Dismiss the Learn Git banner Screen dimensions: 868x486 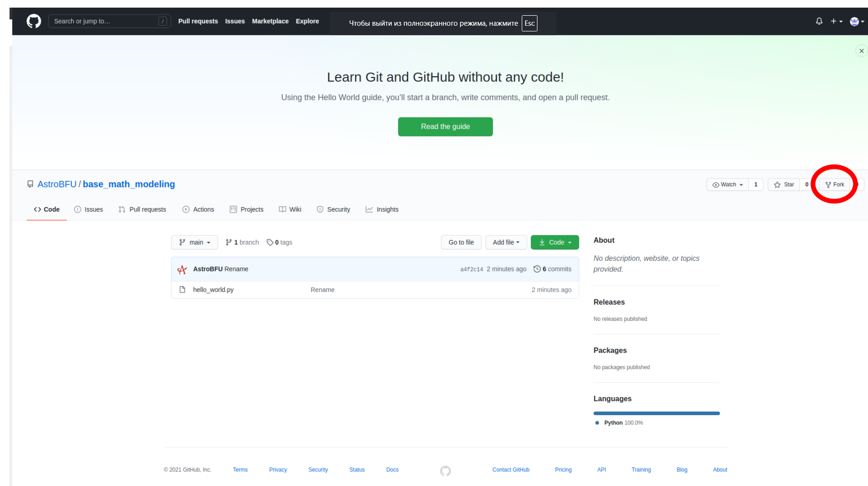(861, 51)
